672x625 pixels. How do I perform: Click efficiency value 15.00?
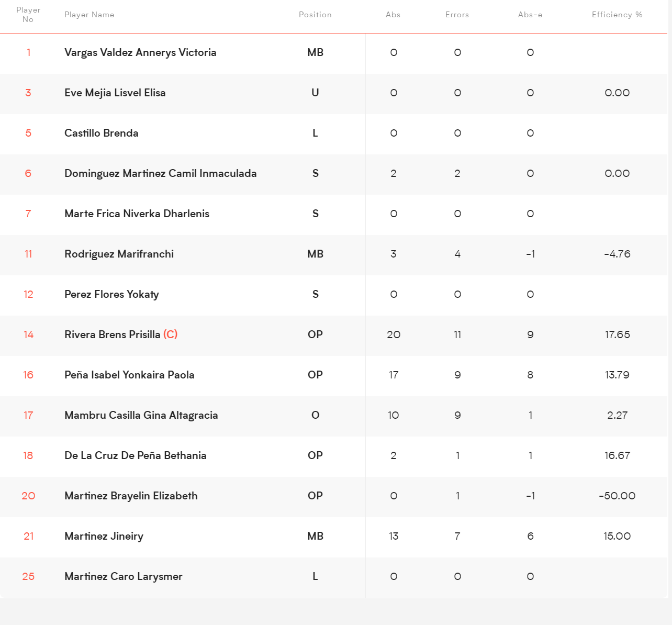coord(617,536)
